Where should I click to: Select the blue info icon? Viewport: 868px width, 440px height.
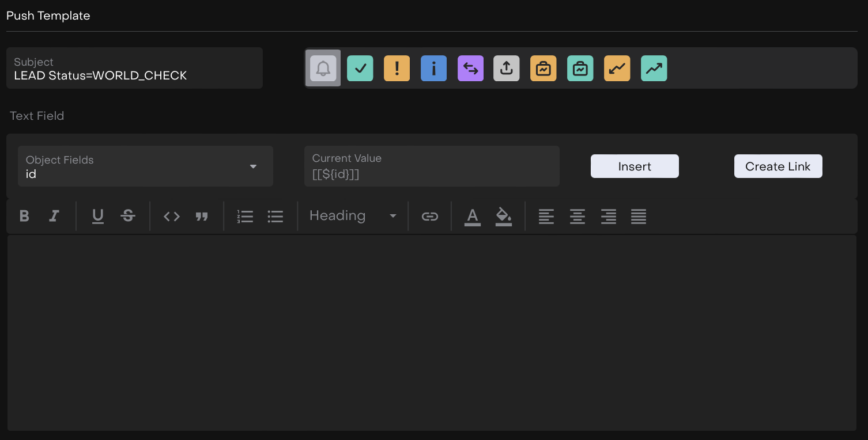click(x=433, y=69)
